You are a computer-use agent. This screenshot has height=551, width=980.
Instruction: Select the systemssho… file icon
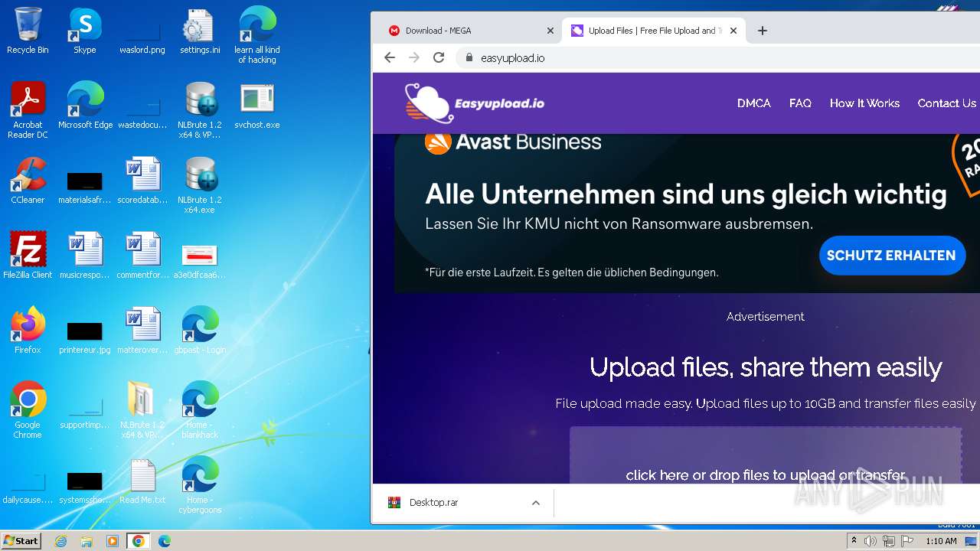(85, 488)
